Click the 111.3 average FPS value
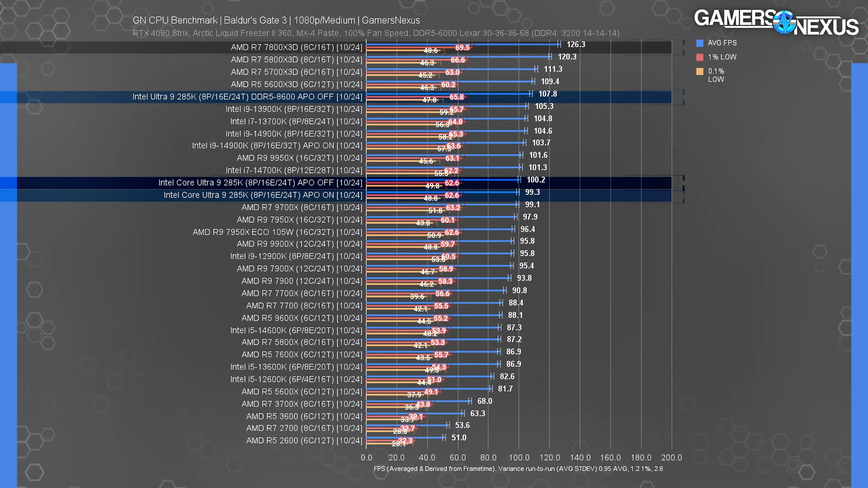This screenshot has height=488, width=868. tap(553, 69)
